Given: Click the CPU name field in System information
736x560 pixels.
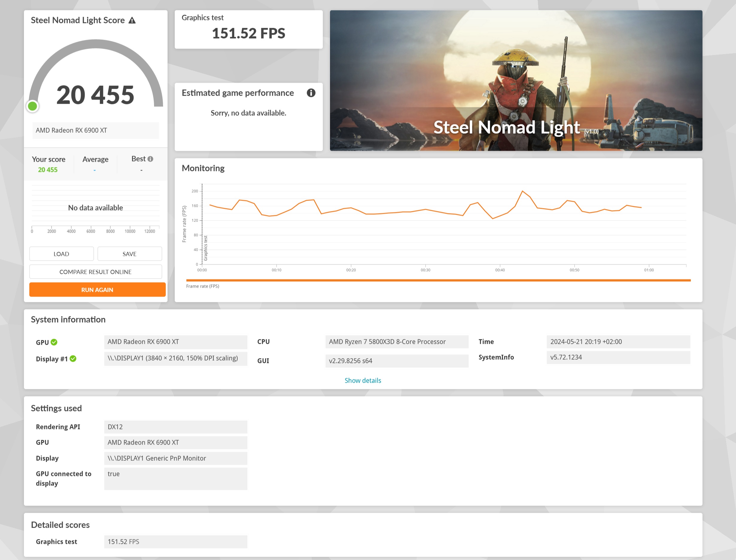Looking at the screenshot, I should (x=396, y=342).
